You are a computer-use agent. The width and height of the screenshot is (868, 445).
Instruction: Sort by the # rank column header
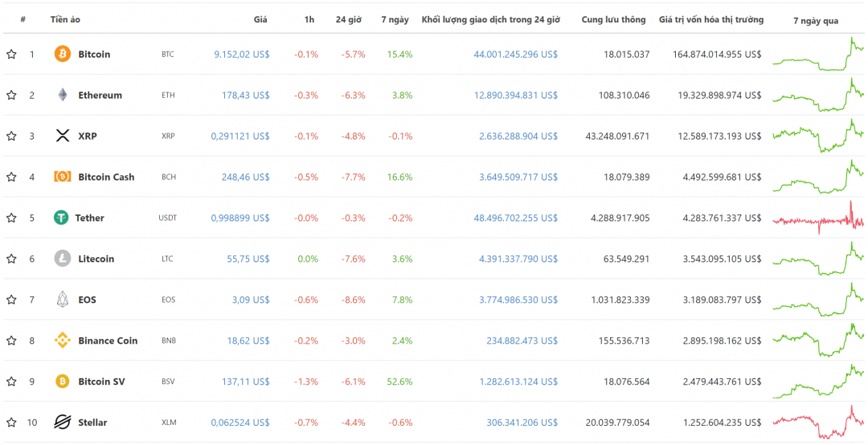[x=23, y=19]
